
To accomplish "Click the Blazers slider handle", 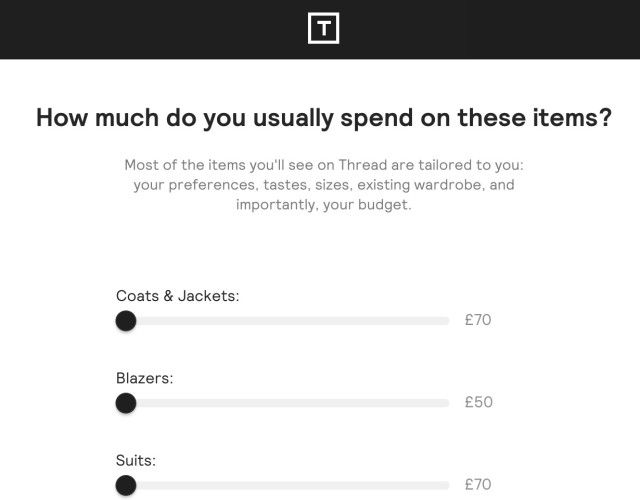I will tap(126, 403).
